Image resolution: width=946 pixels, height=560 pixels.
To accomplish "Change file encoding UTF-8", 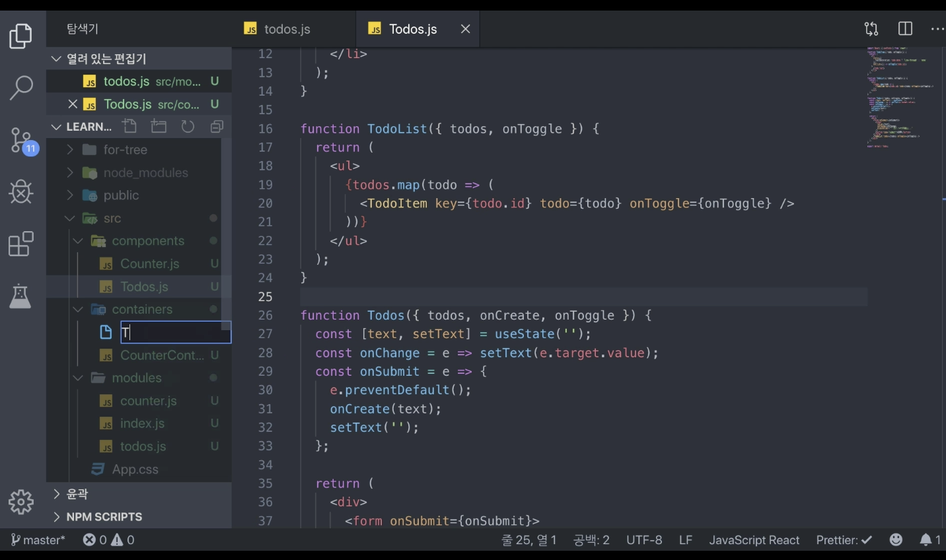I will (x=644, y=540).
